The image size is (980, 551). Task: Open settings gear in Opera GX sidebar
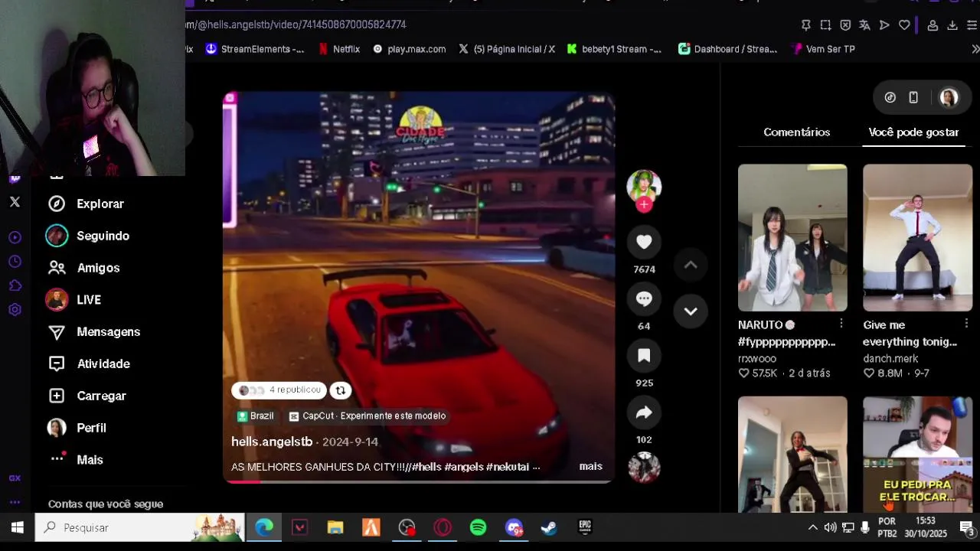coord(15,310)
